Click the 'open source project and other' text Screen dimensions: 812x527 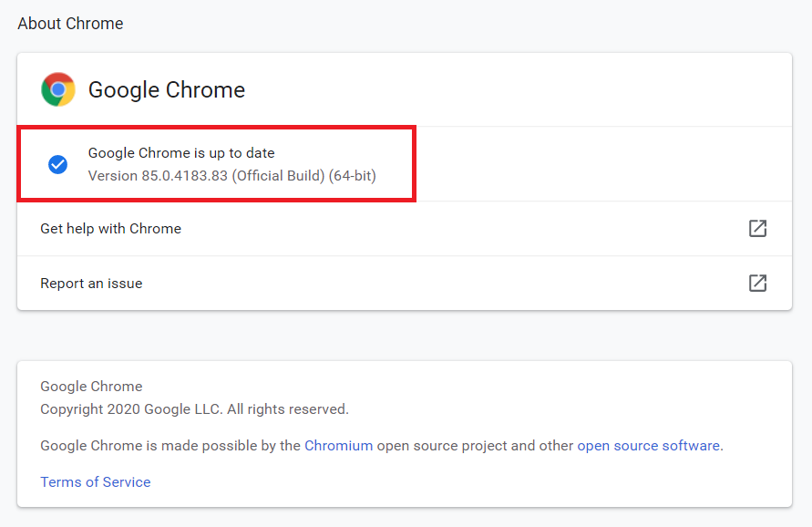click(475, 446)
